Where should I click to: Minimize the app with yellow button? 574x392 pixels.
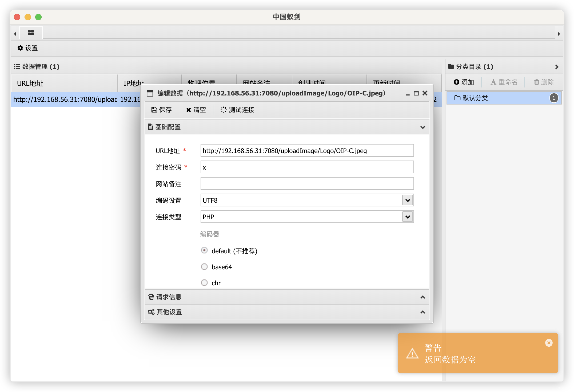tap(28, 17)
